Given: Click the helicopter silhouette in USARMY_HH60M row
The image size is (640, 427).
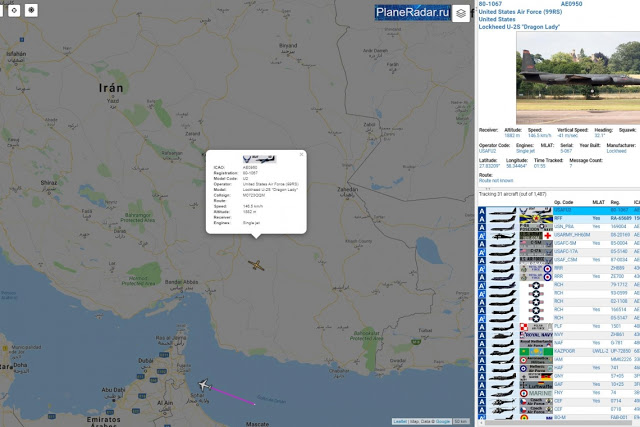Looking at the screenshot, I should [x=503, y=236].
